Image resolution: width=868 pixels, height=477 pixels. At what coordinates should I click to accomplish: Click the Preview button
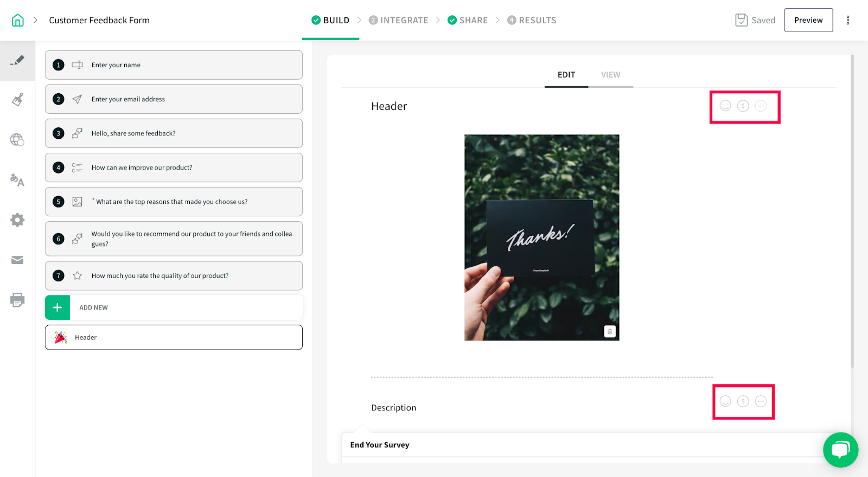pos(808,20)
